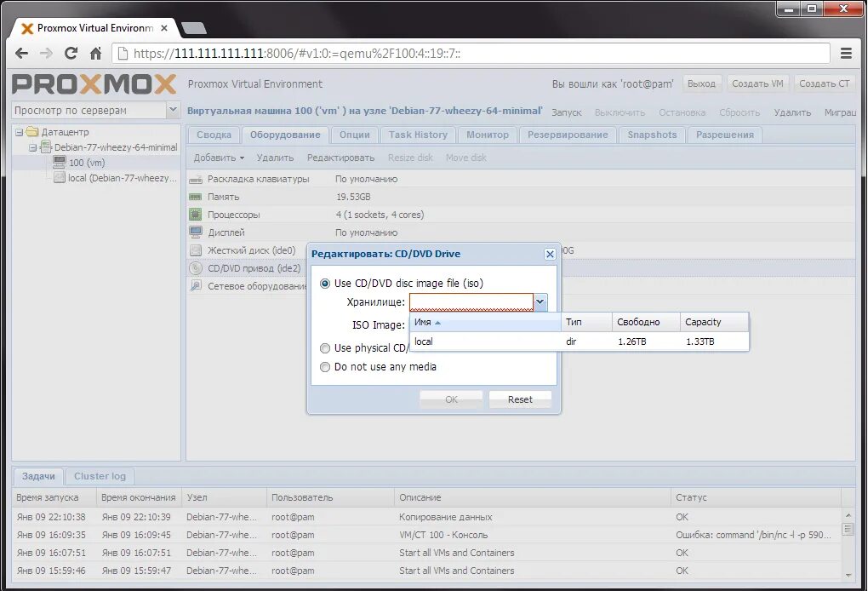The height and width of the screenshot is (591, 868).
Task: Click the Reset button in dialog
Action: (x=520, y=399)
